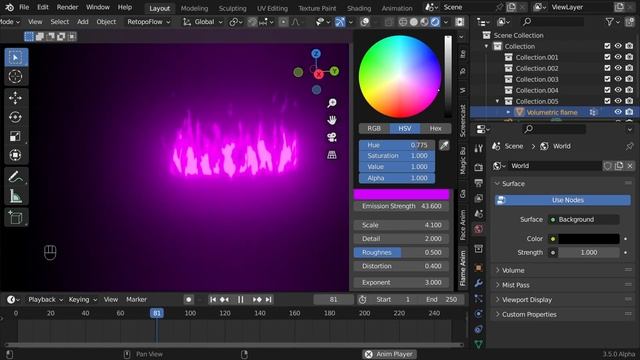Click the Emission Strength value field
The image size is (640, 360).
click(401, 206)
